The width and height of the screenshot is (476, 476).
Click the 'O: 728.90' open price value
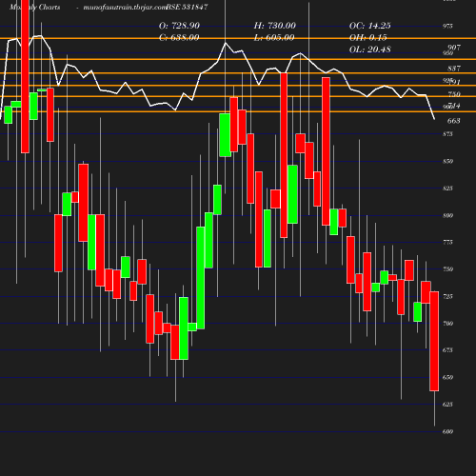[179, 26]
